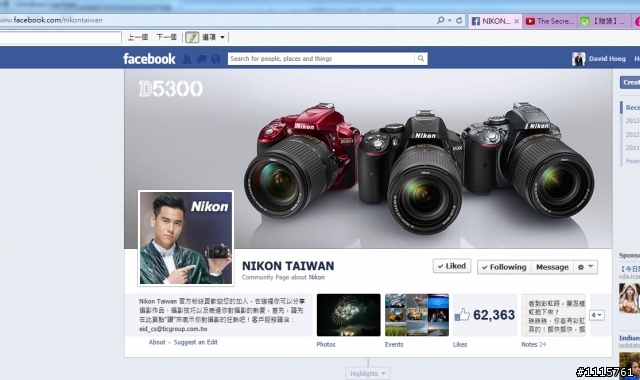The width and height of the screenshot is (640, 380).
Task: Click the 2011 timeline year
Action: 632,147
